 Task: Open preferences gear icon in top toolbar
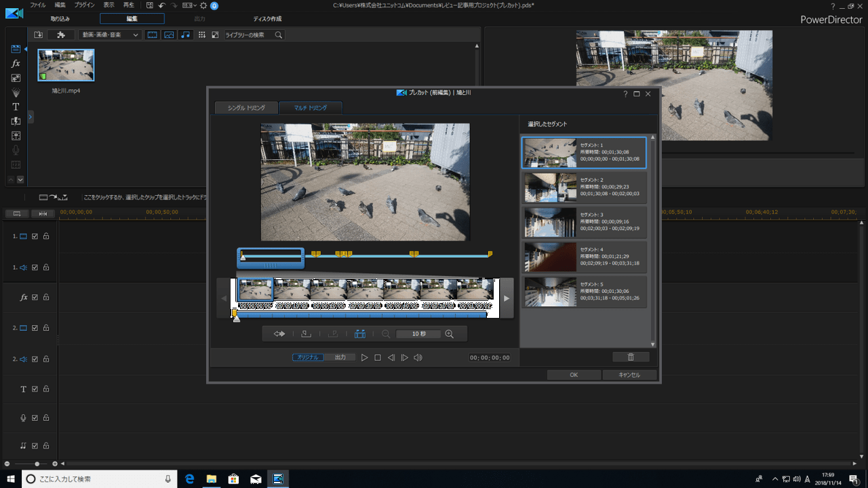point(203,5)
